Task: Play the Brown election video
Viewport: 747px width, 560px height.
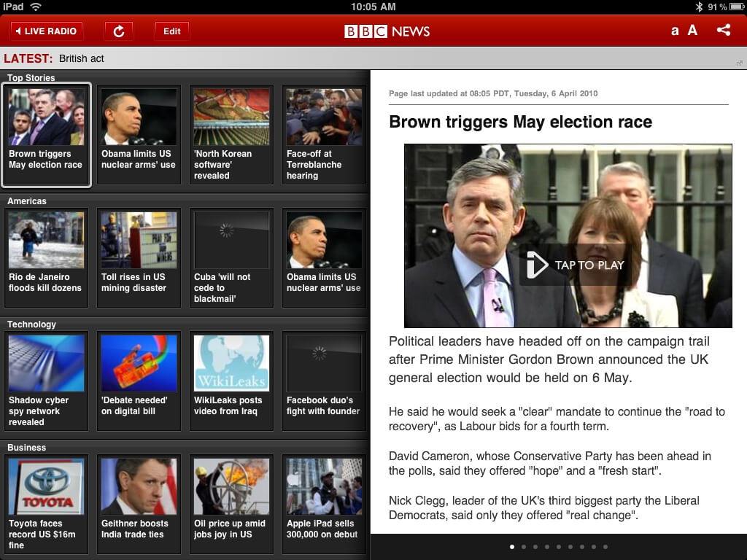Action: [576, 265]
